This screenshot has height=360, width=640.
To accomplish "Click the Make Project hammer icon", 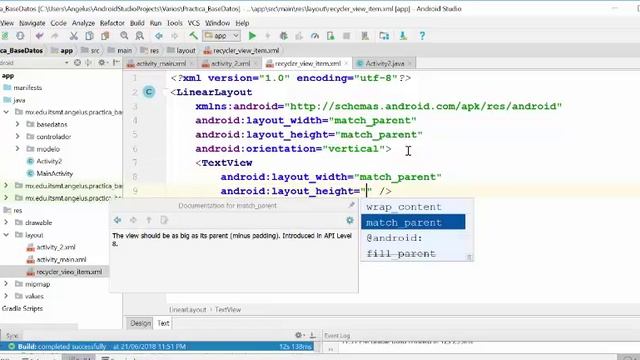I will tap(193, 36).
